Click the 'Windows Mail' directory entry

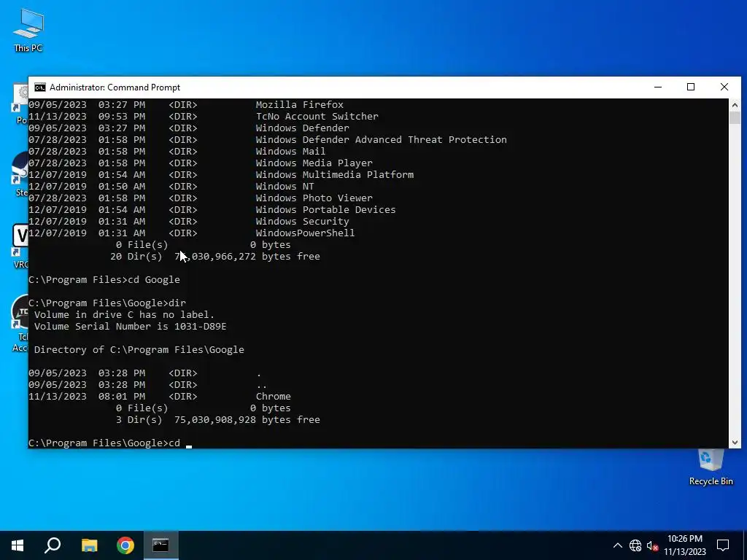point(290,152)
